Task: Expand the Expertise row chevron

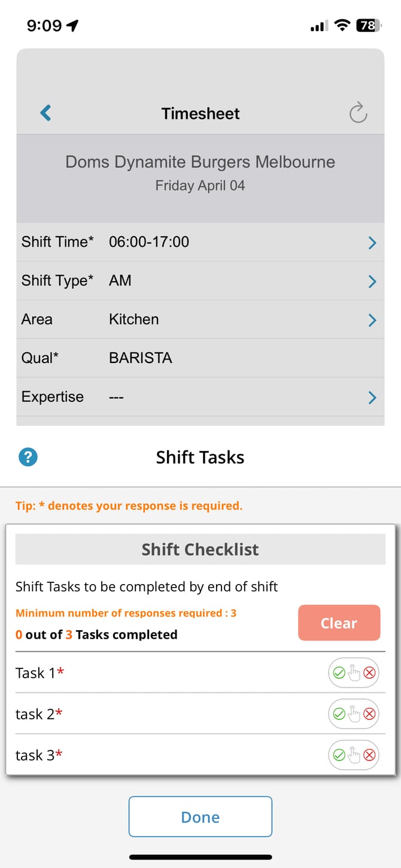Action: (372, 397)
